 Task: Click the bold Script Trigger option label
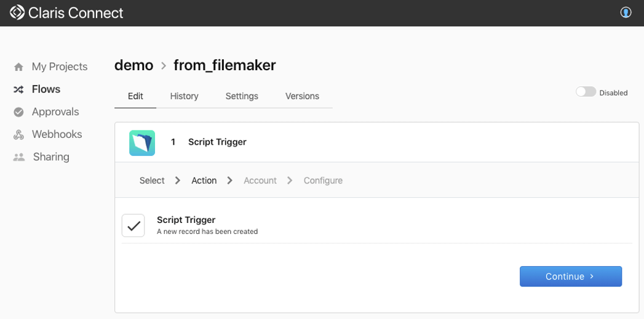pyautogui.click(x=186, y=220)
